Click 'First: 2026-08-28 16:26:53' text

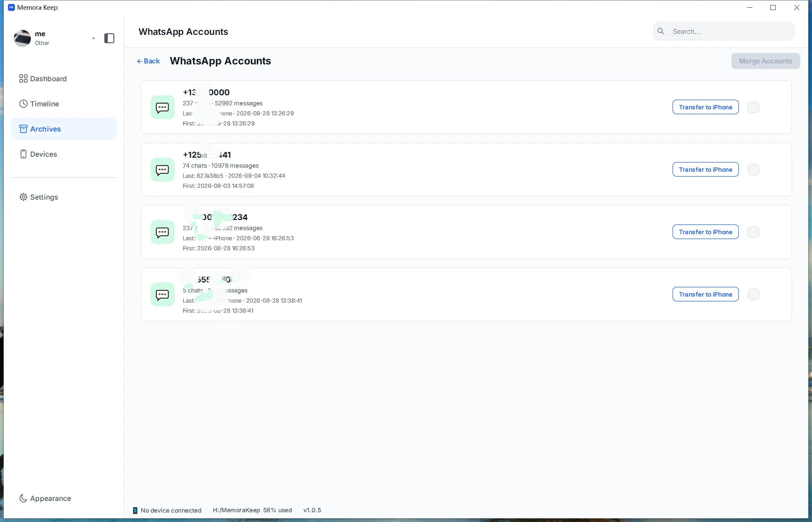click(x=219, y=248)
